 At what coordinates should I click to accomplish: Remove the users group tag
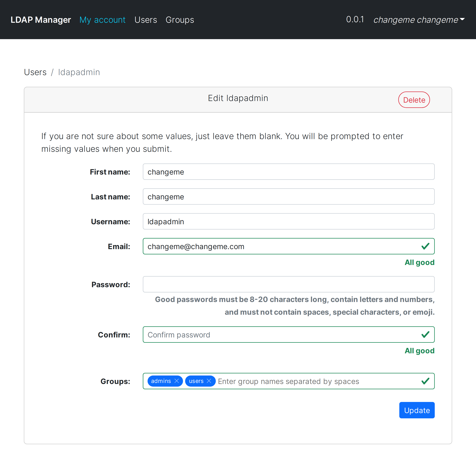pos(209,381)
